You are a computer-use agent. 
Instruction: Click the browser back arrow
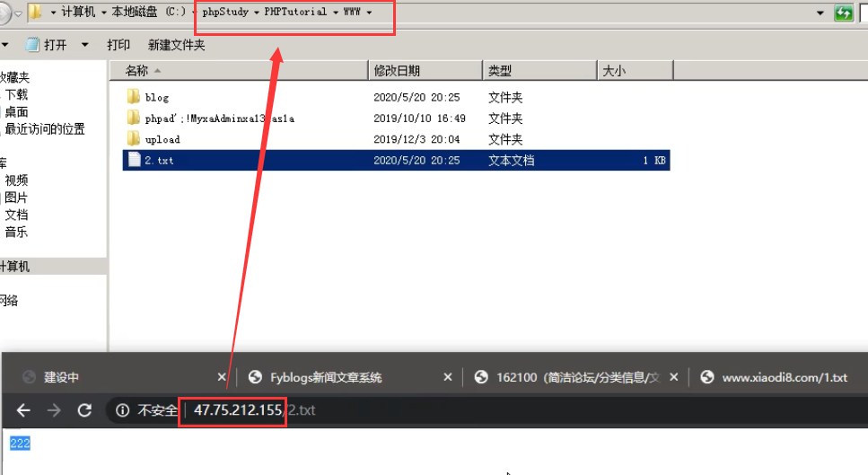pyautogui.click(x=23, y=410)
